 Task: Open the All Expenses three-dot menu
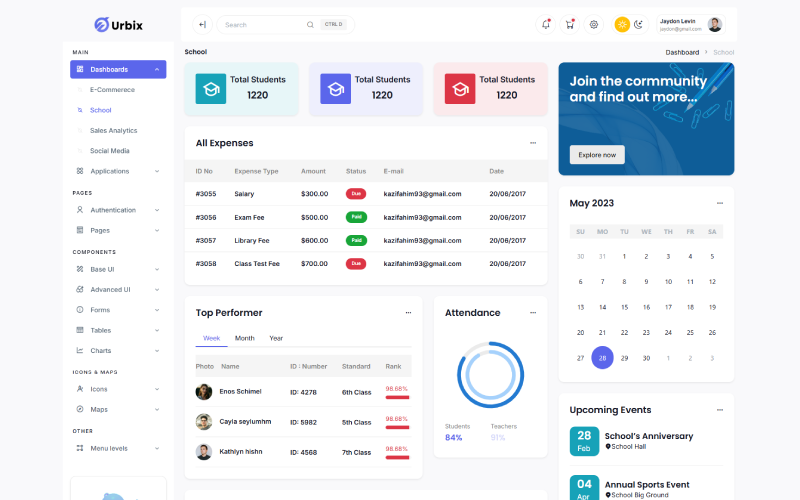click(533, 143)
